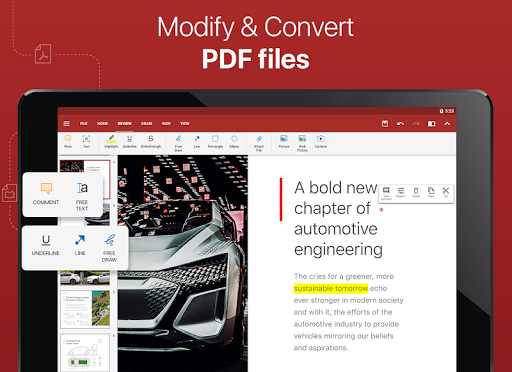The height and width of the screenshot is (372, 512).
Task: Switch to the VIEW tab
Action: tap(185, 124)
